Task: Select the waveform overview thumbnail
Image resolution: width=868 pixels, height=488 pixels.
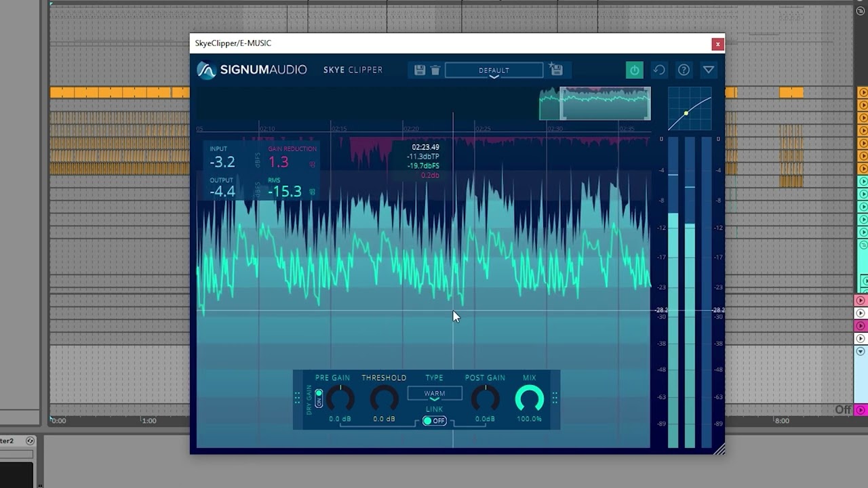Action: 595,104
